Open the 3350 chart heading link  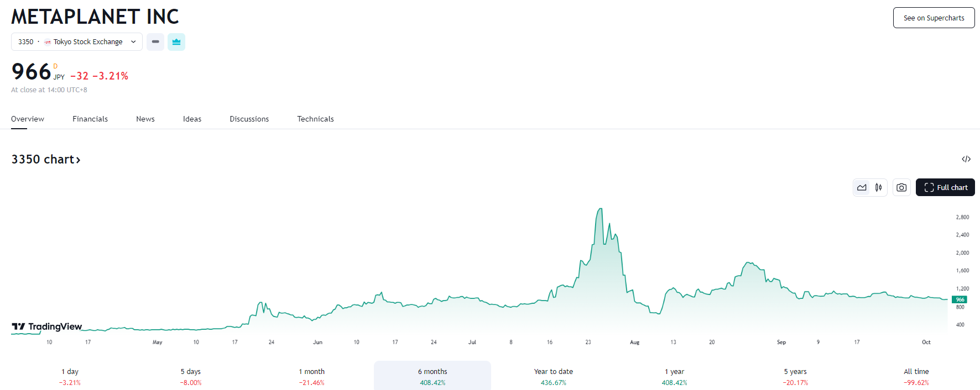(x=46, y=159)
